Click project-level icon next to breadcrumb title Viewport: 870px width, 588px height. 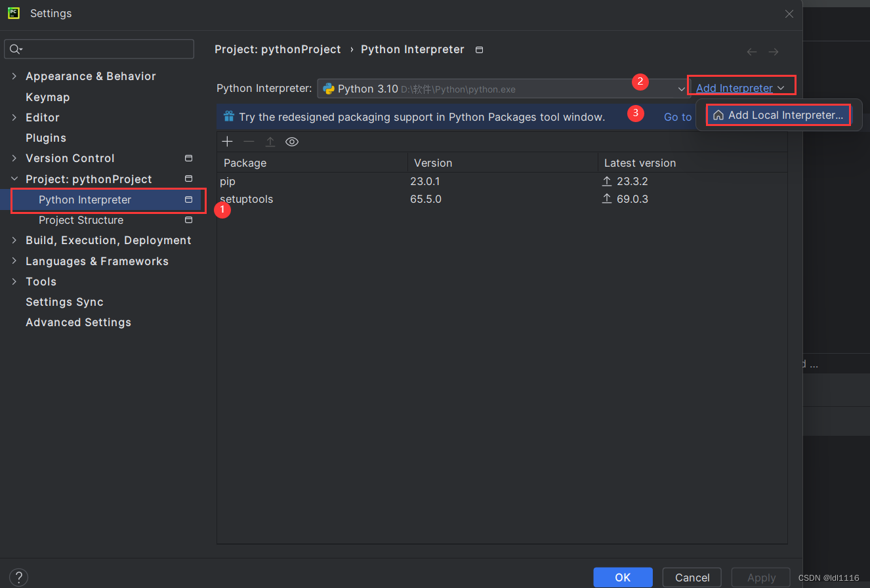pos(479,50)
